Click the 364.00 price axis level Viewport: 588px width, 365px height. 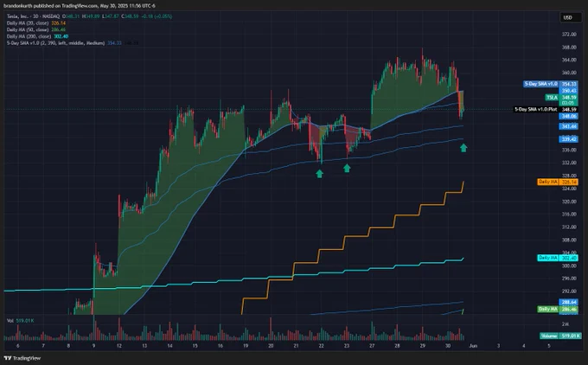(x=569, y=60)
